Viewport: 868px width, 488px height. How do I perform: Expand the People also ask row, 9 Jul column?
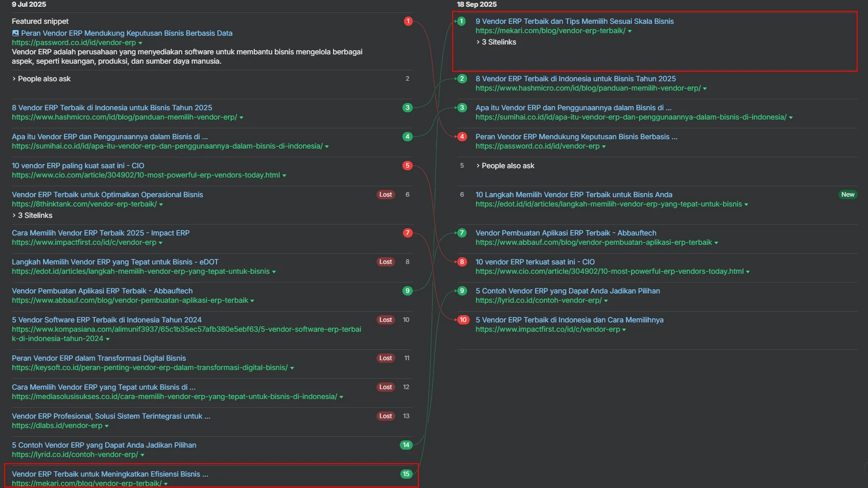(41, 79)
